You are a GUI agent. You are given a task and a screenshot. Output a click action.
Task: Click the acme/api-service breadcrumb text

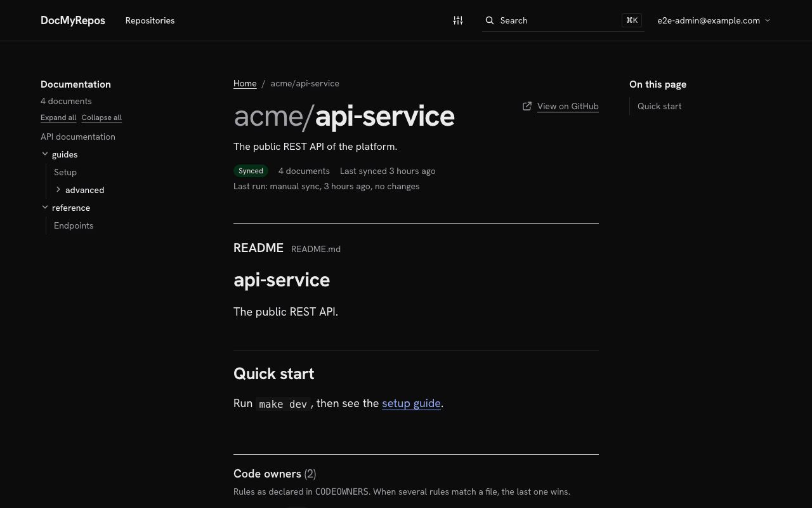click(x=304, y=83)
